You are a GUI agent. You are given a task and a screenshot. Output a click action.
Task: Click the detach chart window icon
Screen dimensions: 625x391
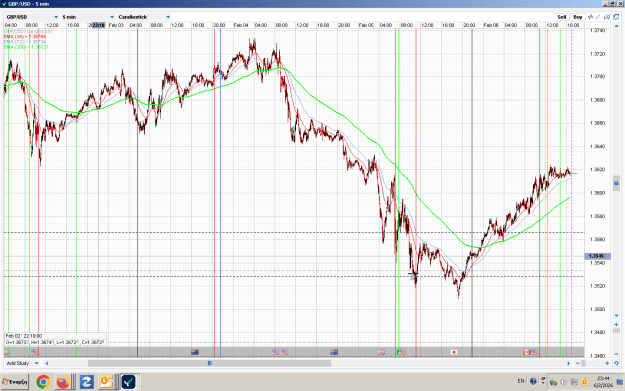pos(616,17)
